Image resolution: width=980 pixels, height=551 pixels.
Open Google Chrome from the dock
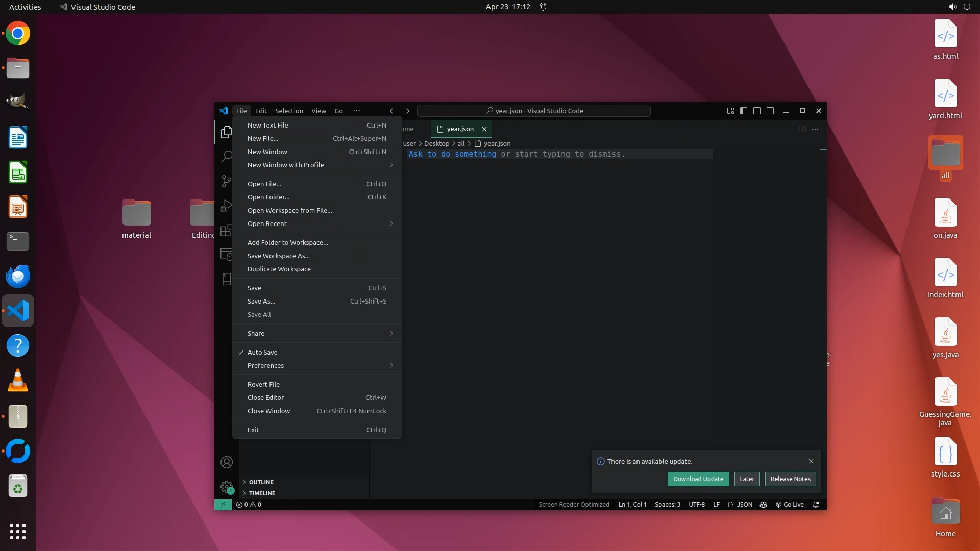click(x=18, y=34)
